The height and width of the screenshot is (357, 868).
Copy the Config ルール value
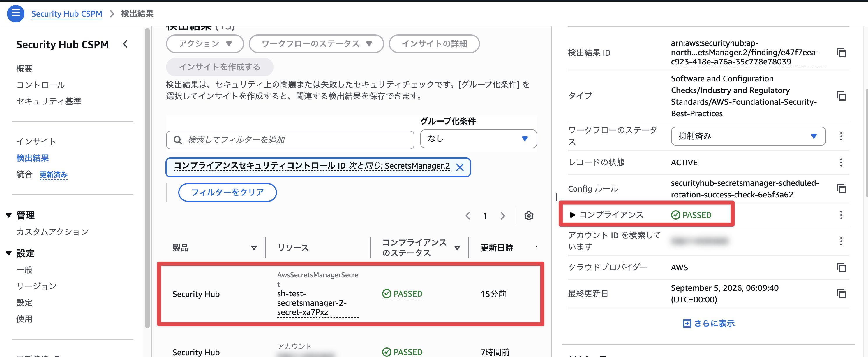tap(841, 189)
